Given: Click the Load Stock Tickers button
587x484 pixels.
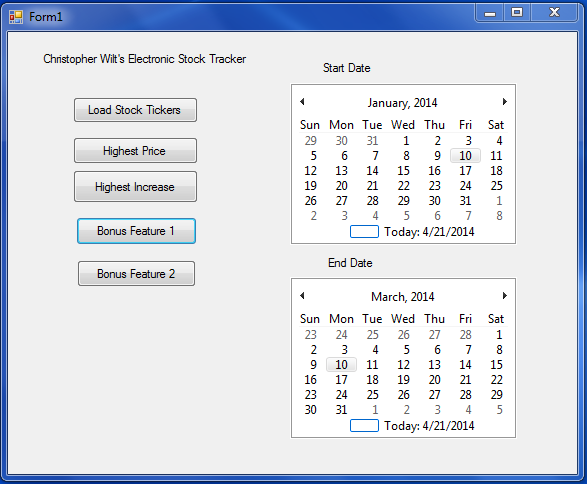Looking at the screenshot, I should pos(135,110).
